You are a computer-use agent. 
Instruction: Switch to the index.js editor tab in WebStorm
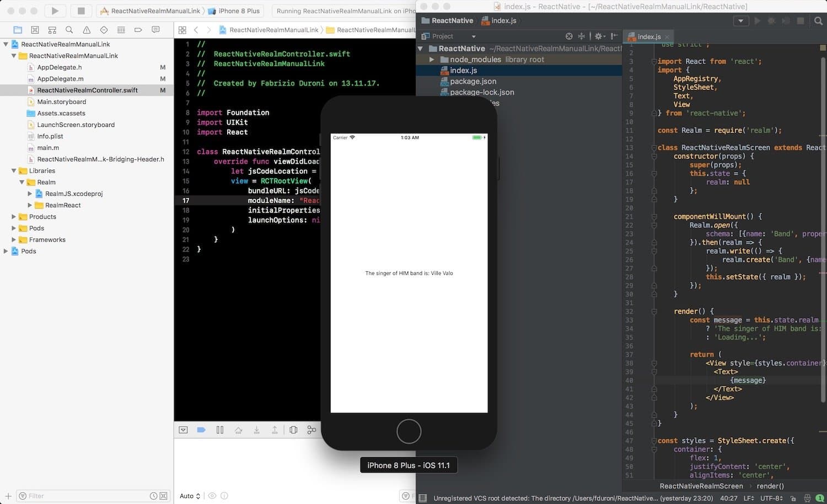(648, 36)
